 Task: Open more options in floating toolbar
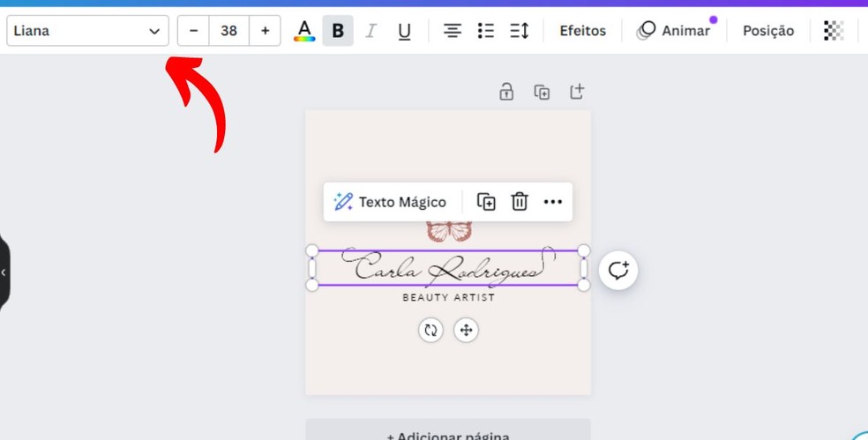click(553, 202)
